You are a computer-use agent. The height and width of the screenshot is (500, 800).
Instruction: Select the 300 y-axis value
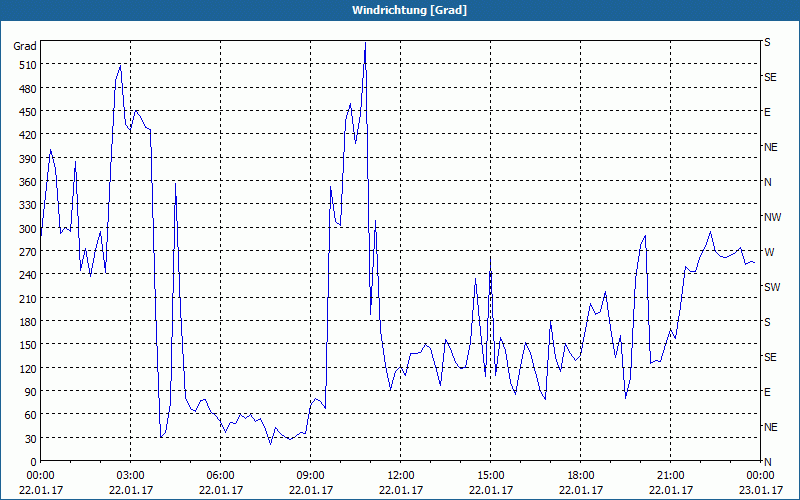coord(27,229)
